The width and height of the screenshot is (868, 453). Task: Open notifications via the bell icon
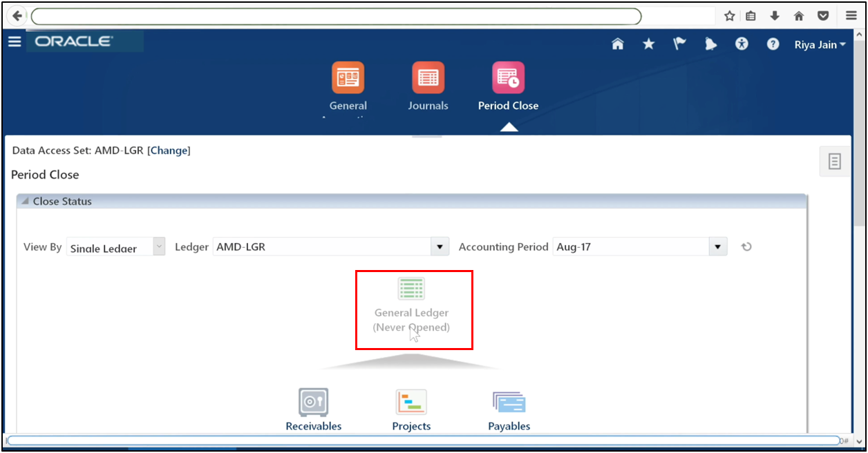[x=710, y=44]
